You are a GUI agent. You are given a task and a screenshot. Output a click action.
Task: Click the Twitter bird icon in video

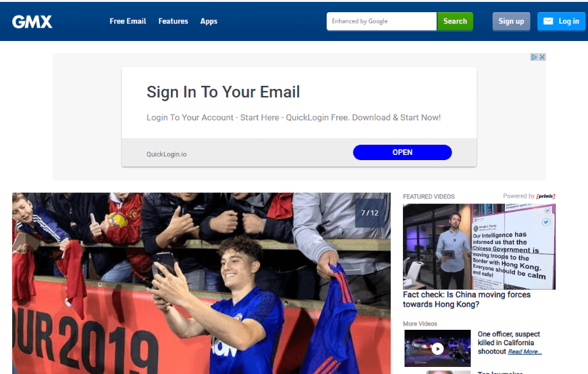point(546,222)
